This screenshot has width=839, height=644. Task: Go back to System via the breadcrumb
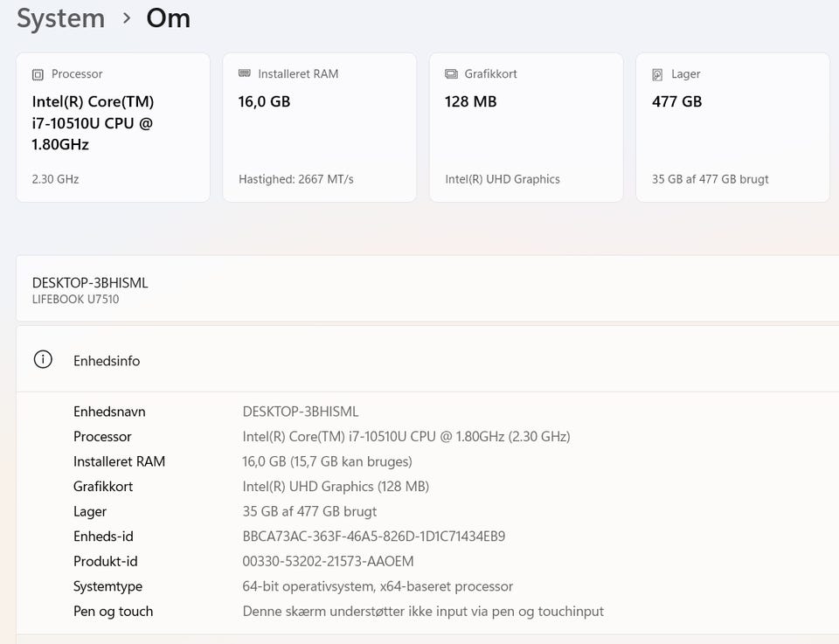pyautogui.click(x=60, y=18)
